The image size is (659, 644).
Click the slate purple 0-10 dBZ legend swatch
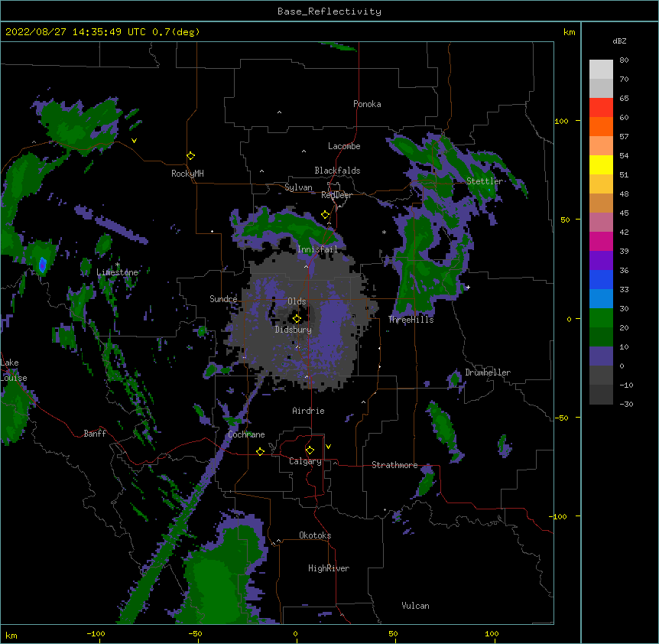(601, 356)
